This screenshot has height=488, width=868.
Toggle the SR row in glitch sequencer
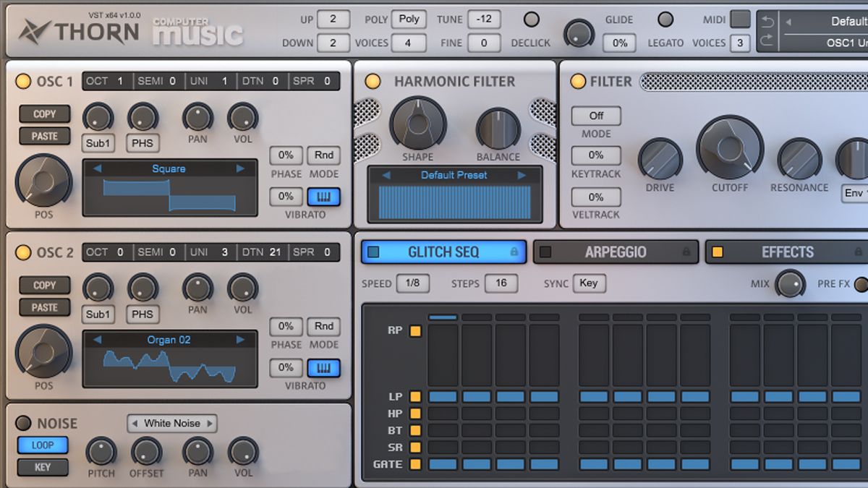click(415, 448)
